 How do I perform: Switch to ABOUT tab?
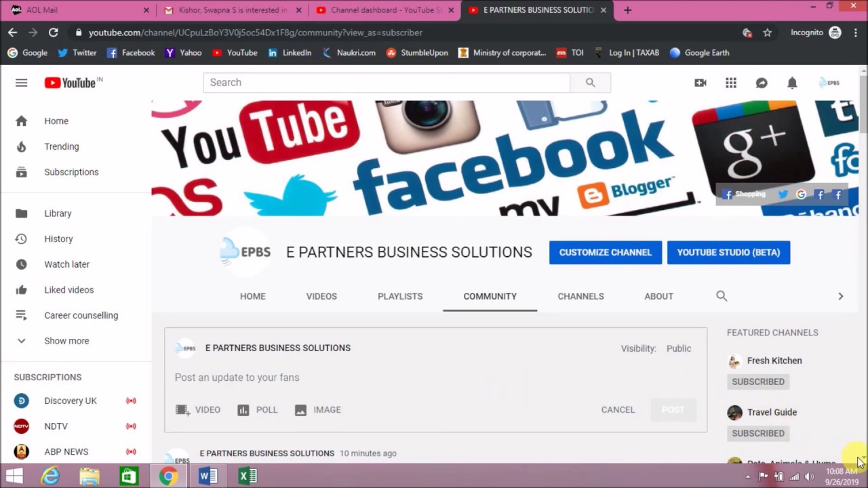pyautogui.click(x=658, y=296)
